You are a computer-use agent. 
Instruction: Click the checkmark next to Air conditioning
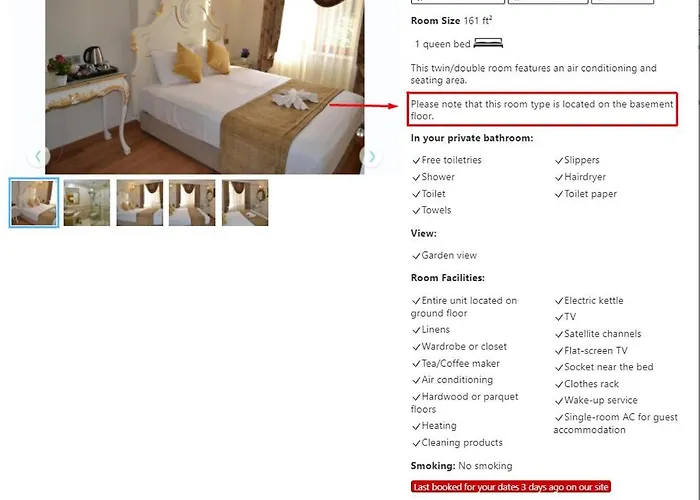point(416,380)
